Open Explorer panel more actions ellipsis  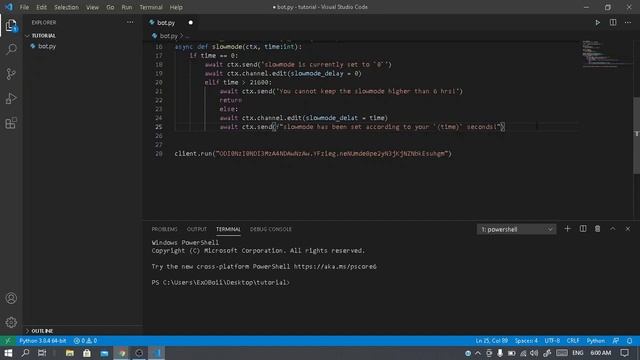pos(130,22)
